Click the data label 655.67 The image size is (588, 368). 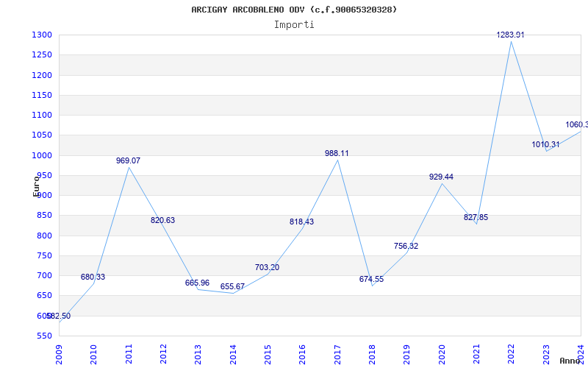tap(232, 286)
